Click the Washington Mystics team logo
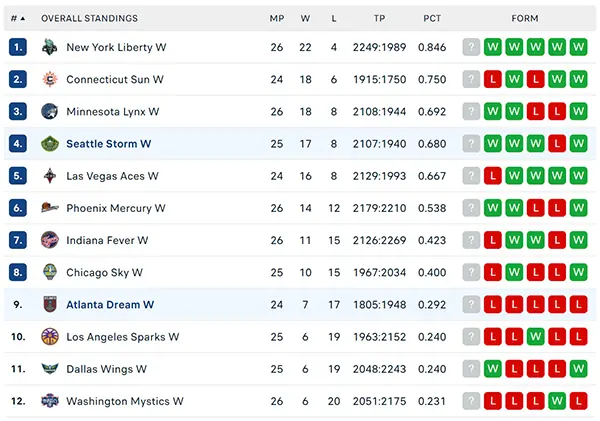This screenshot has width=600, height=421. pos(50,401)
